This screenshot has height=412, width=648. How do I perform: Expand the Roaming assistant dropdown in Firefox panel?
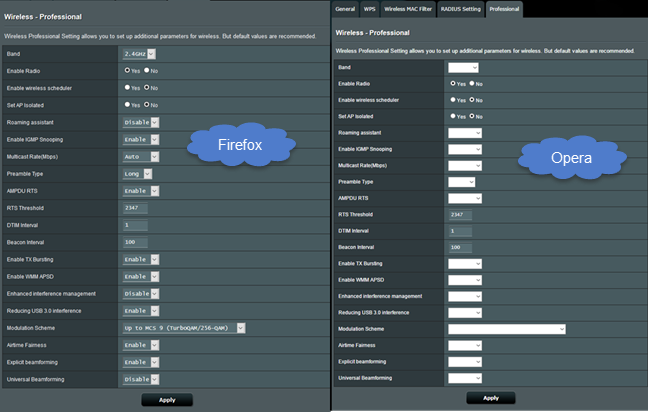[141, 122]
